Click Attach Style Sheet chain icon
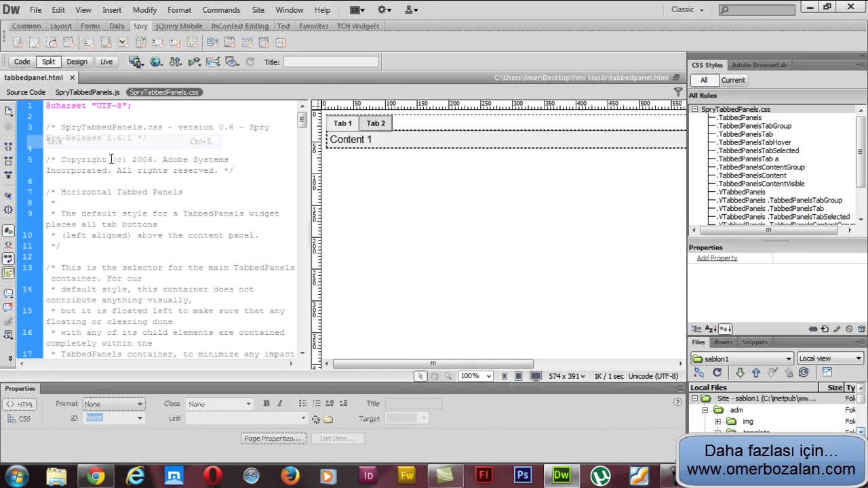The width and height of the screenshot is (868, 488). tap(813, 329)
